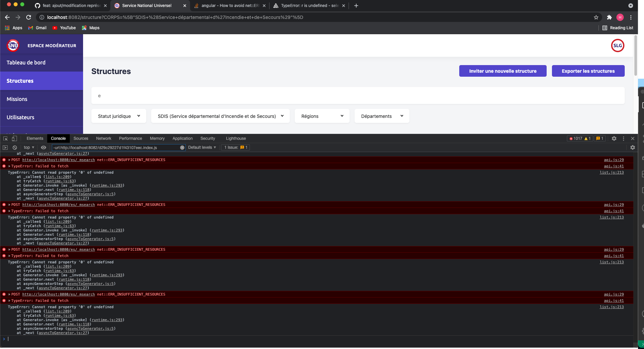Click the Inviter une nouvelle structure button

(x=503, y=71)
